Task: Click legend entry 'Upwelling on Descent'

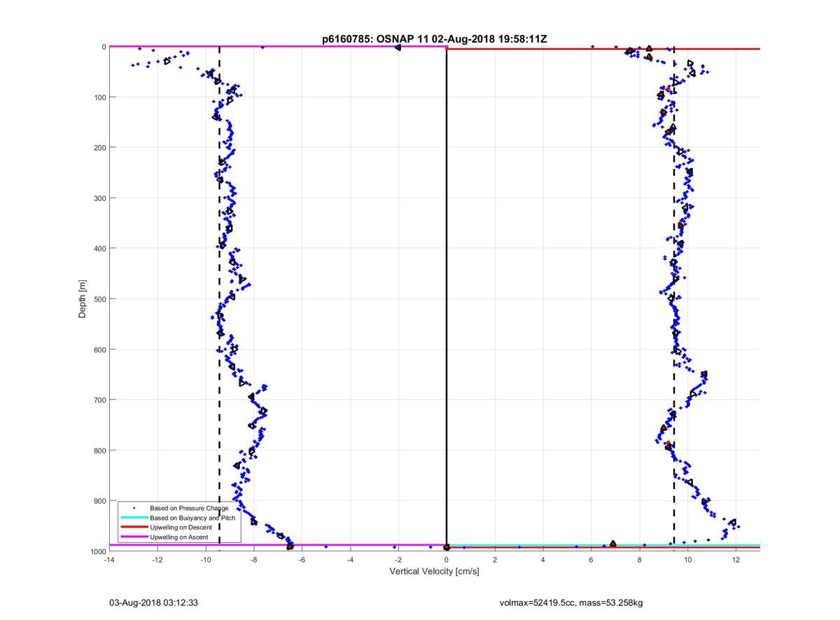Action: (x=181, y=527)
